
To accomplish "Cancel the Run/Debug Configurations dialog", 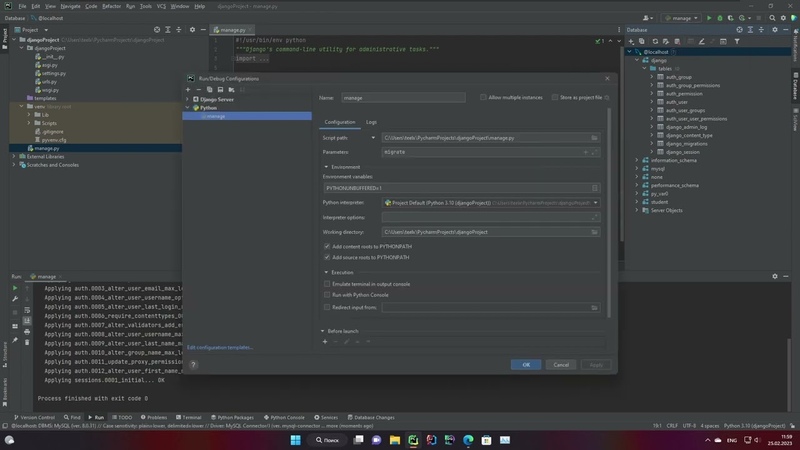I will (561, 365).
